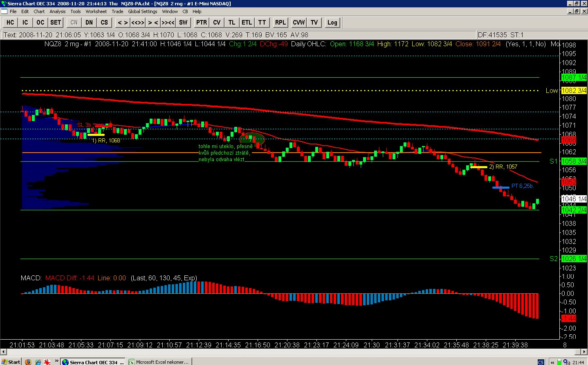
Task: Click the double compress bar spacing arrows
Action: click(x=168, y=23)
